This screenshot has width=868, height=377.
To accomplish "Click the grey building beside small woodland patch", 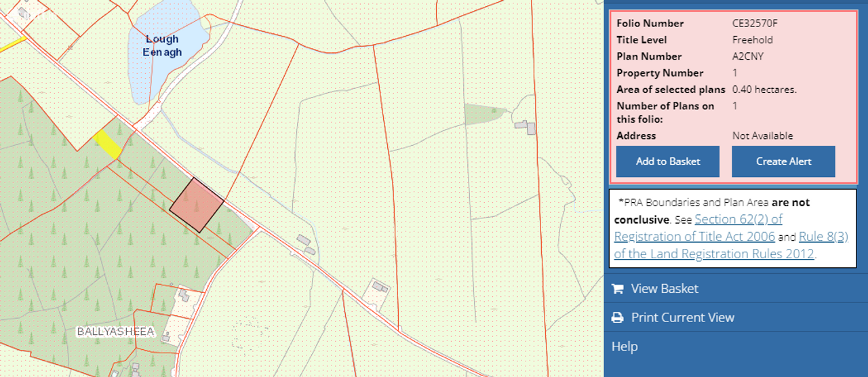I will pos(526,127).
